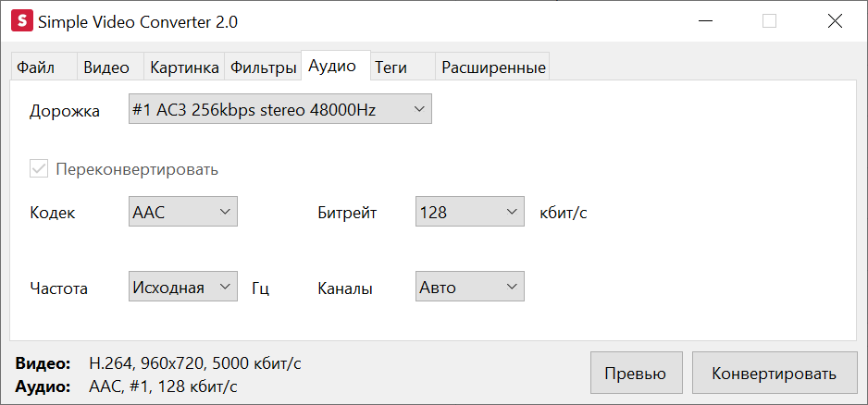Click the Конвертировать button

(x=774, y=373)
